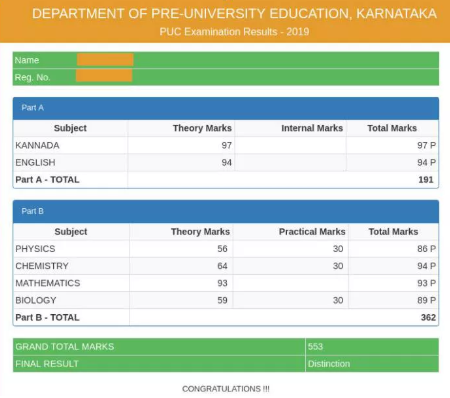Click the Part B total value '362'

pyautogui.click(x=428, y=317)
